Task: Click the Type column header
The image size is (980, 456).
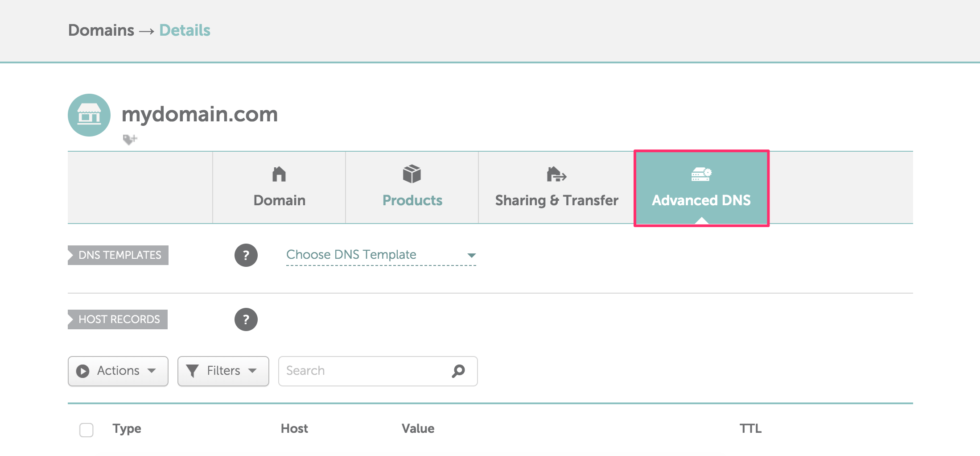Action: click(x=127, y=429)
